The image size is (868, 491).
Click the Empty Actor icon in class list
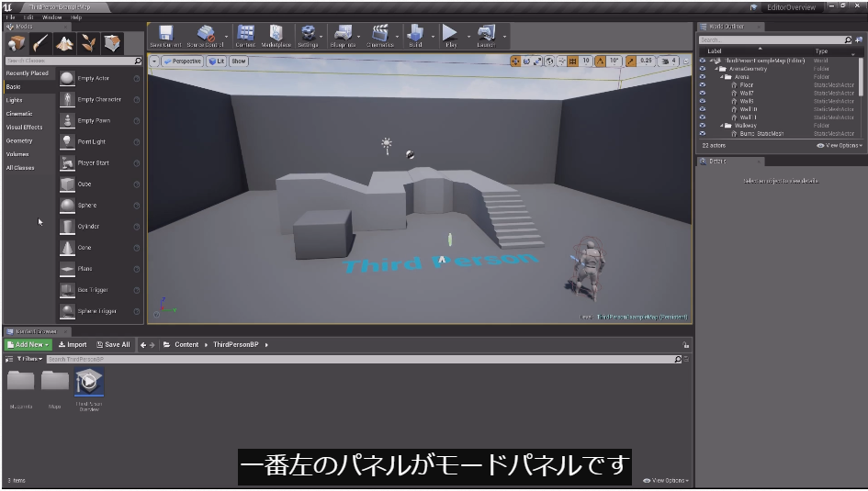pos(67,79)
